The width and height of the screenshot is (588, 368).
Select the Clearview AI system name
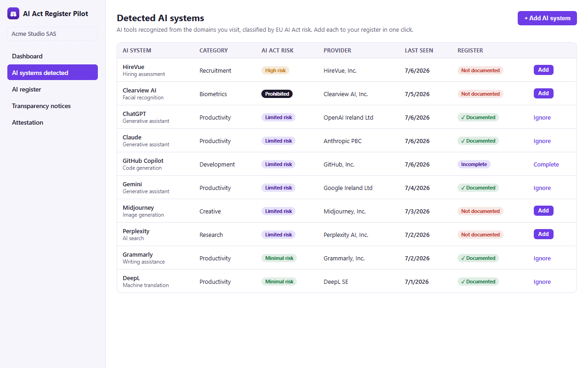coord(139,91)
